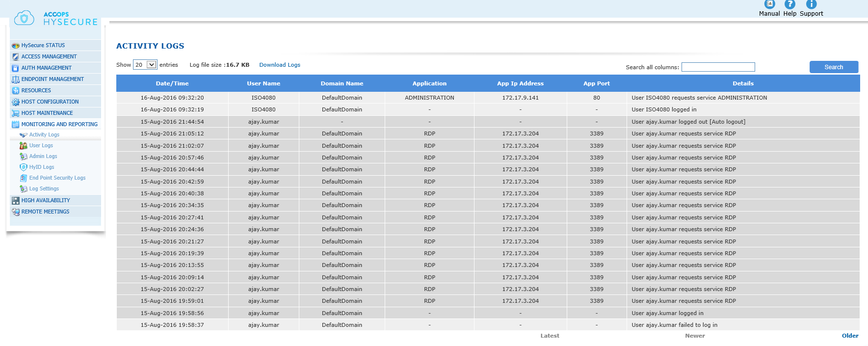Jump to Latest log entries

pyautogui.click(x=550, y=336)
